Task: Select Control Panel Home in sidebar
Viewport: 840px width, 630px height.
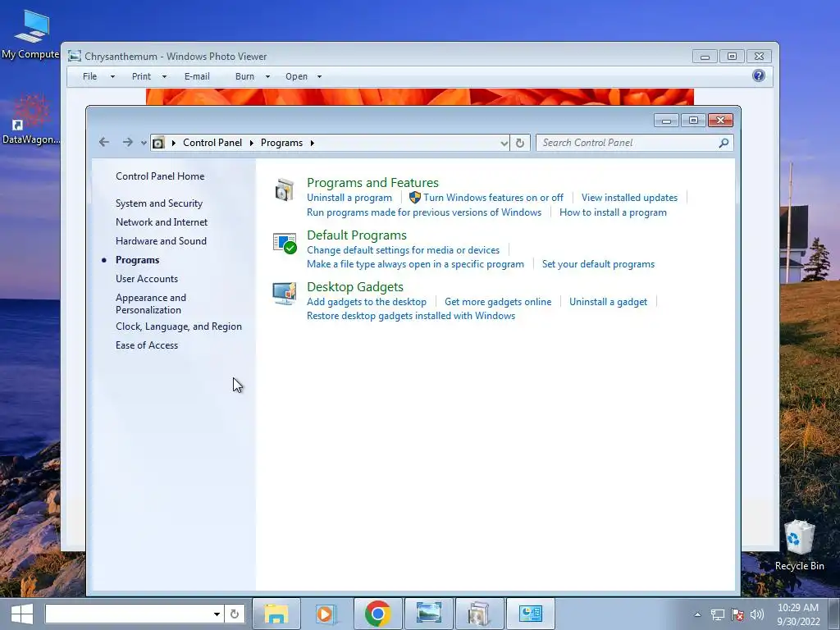Action: tap(160, 176)
